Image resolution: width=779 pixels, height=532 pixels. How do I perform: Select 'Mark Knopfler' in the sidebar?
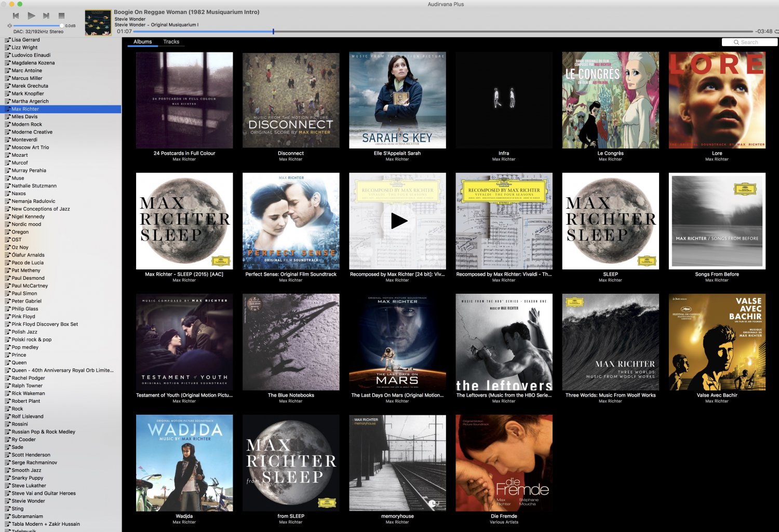click(x=61, y=94)
